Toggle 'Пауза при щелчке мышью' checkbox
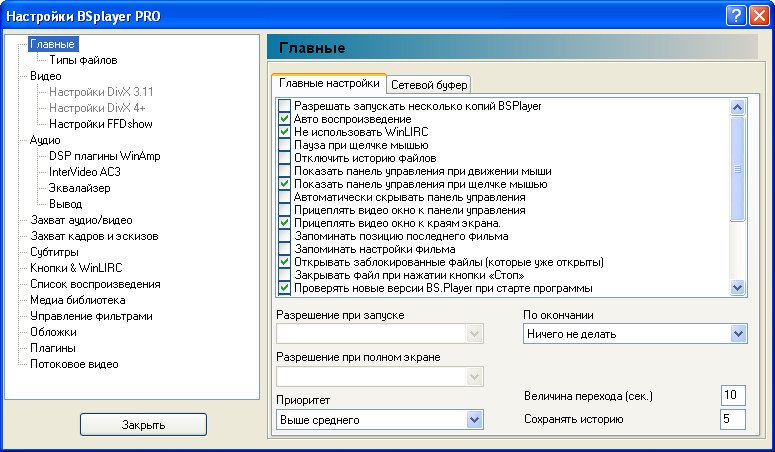The width and height of the screenshot is (775, 452). click(x=285, y=145)
